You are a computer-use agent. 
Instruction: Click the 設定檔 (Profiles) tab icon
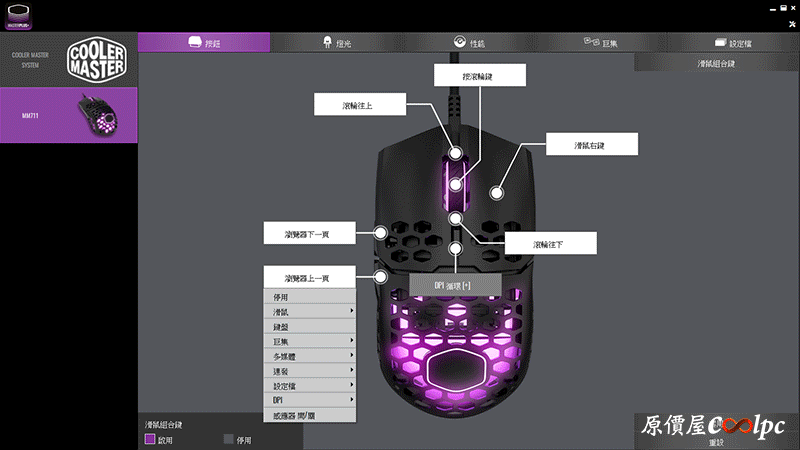point(720,42)
